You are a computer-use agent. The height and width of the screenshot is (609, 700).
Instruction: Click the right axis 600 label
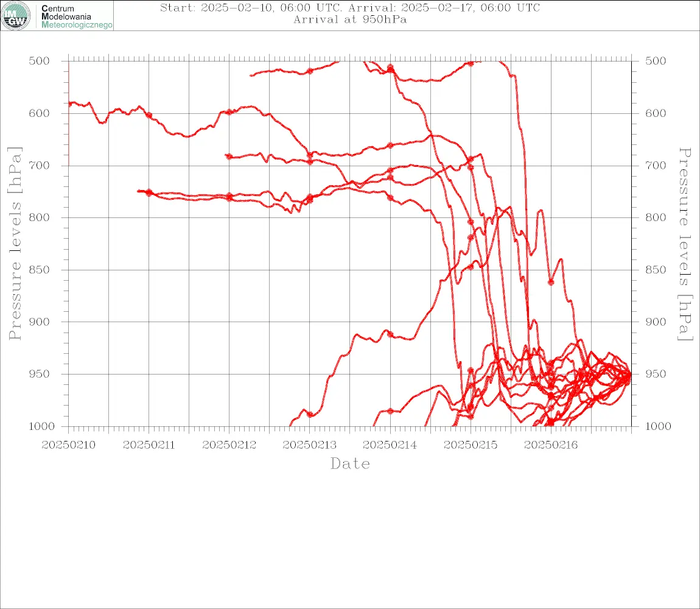656,113
